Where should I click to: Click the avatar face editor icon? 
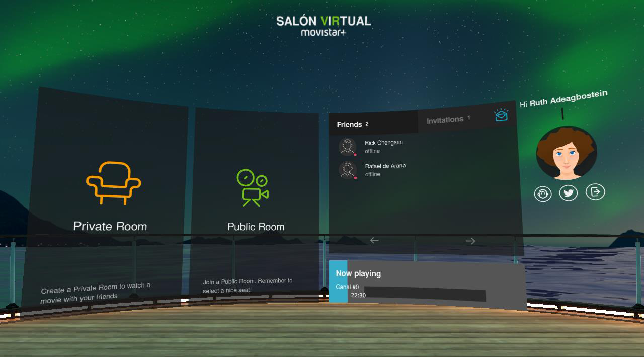[x=543, y=194]
